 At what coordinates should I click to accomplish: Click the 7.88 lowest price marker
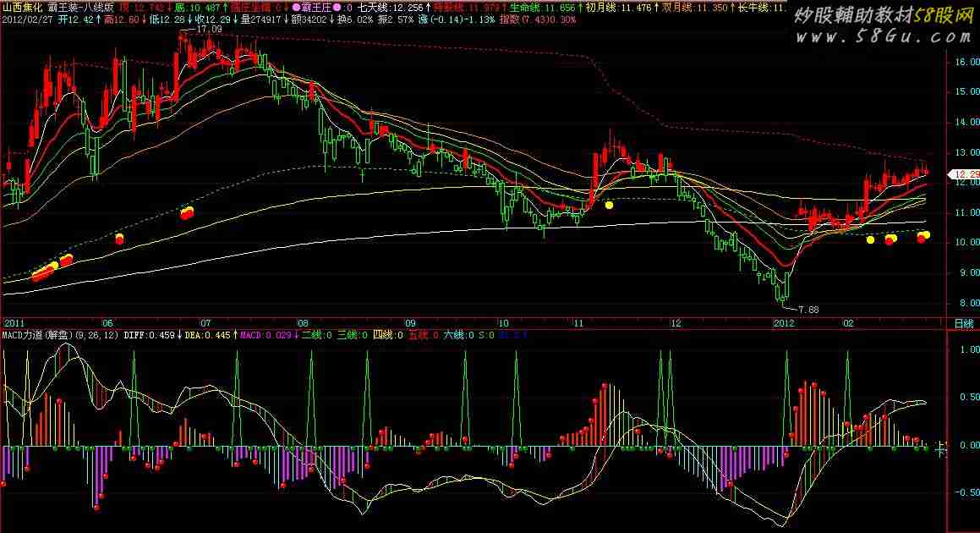tap(808, 309)
